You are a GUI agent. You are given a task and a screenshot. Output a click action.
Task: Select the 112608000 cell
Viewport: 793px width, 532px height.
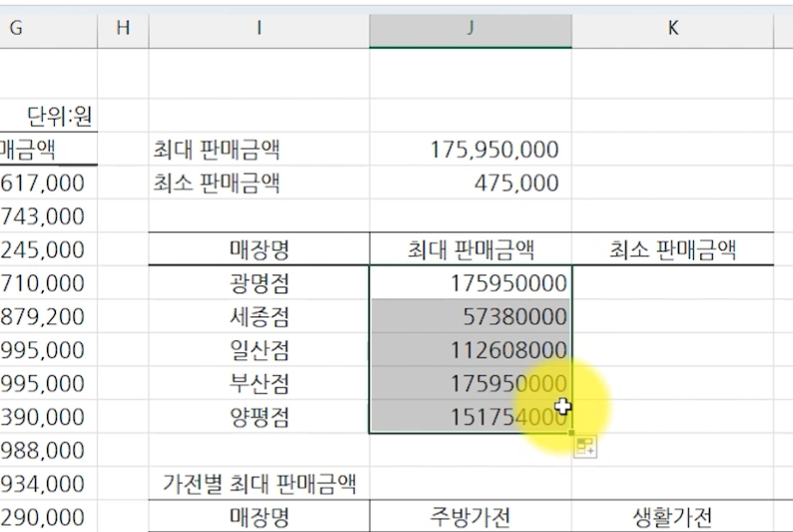click(x=470, y=349)
